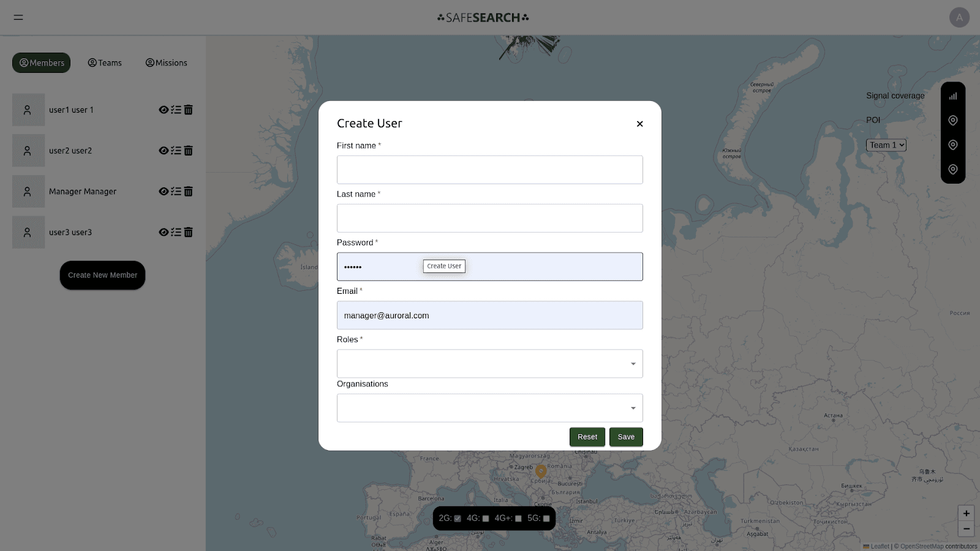
Task: Switch to the Missions tab
Action: coord(167,63)
